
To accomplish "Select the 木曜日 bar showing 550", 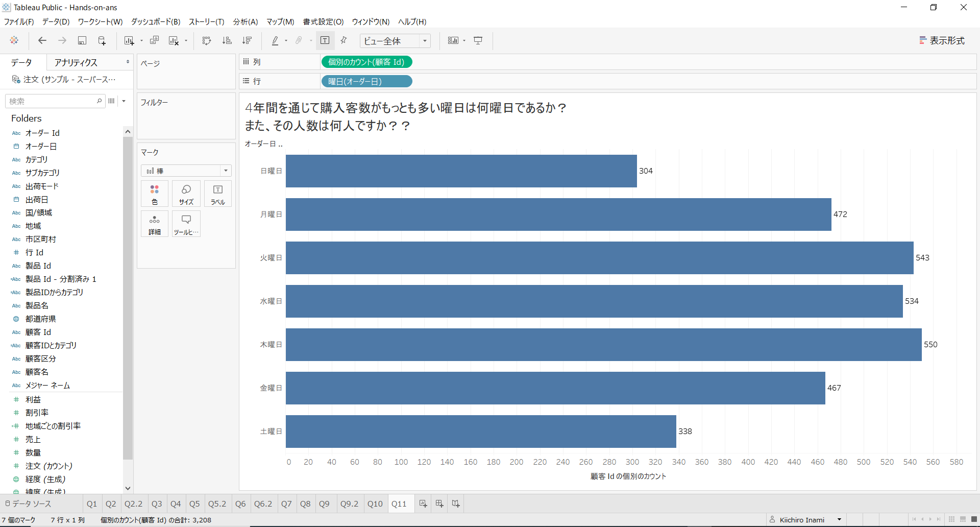I will tap(604, 345).
